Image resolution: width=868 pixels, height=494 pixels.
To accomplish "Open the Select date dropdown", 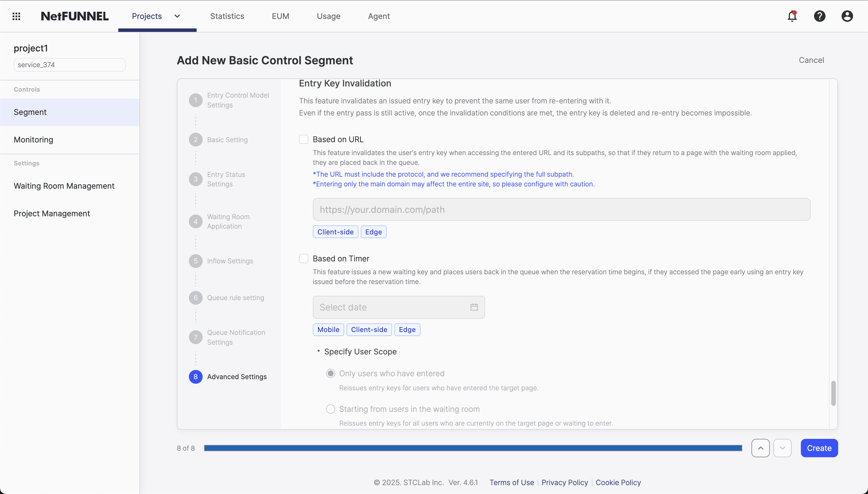I will [399, 307].
